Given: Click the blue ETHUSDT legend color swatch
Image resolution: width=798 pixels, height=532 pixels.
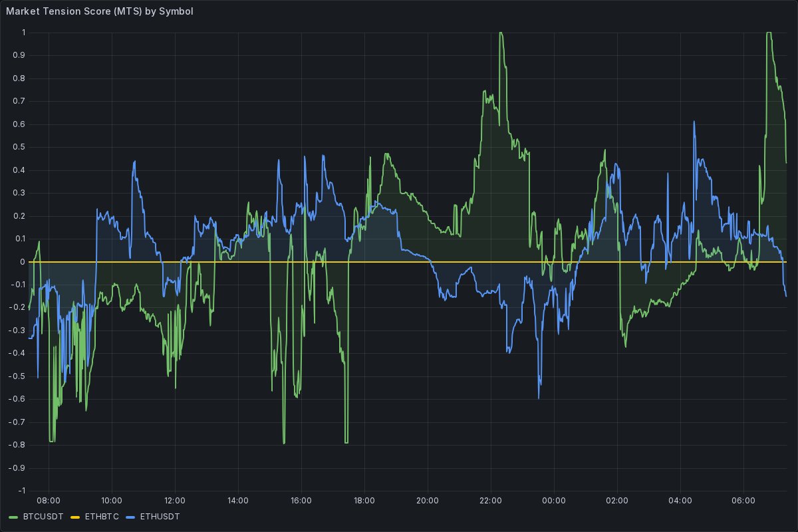Looking at the screenshot, I should point(132,517).
